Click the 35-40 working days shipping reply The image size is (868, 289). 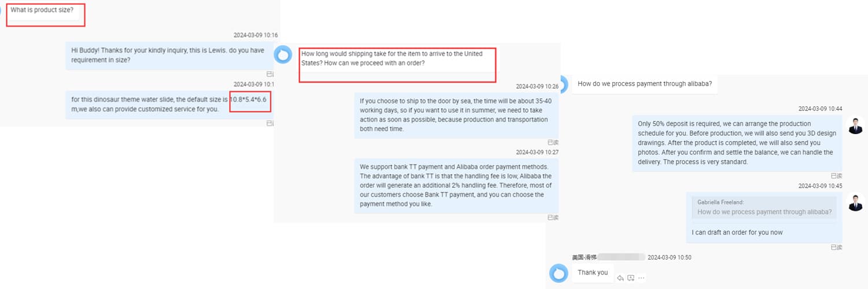tap(456, 114)
